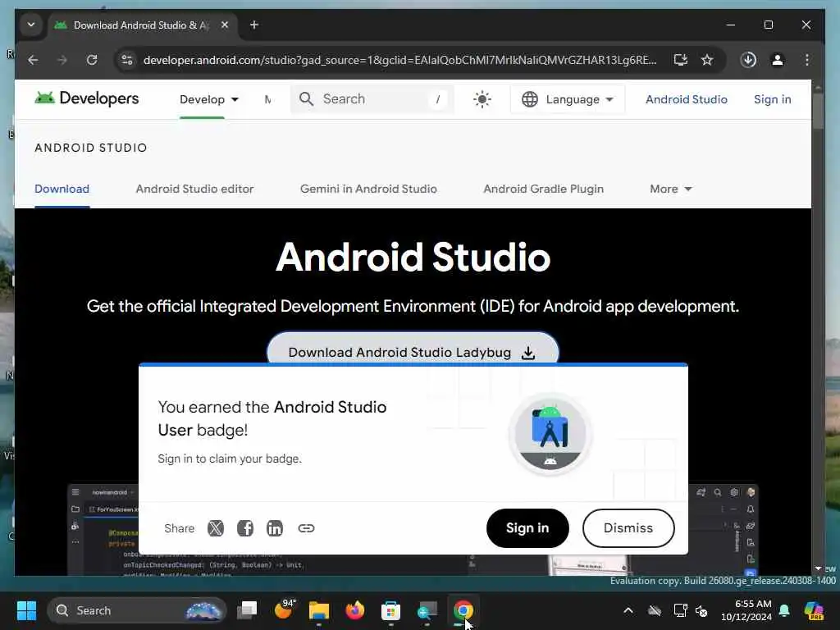Viewport: 840px width, 630px height.
Task: Close the Download Android Studio tab
Action: [225, 25]
